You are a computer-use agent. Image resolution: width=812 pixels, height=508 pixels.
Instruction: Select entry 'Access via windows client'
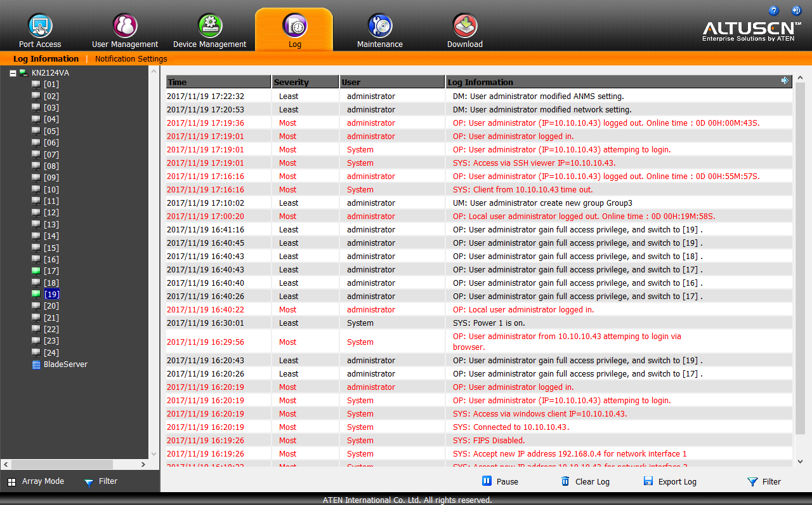[479, 414]
